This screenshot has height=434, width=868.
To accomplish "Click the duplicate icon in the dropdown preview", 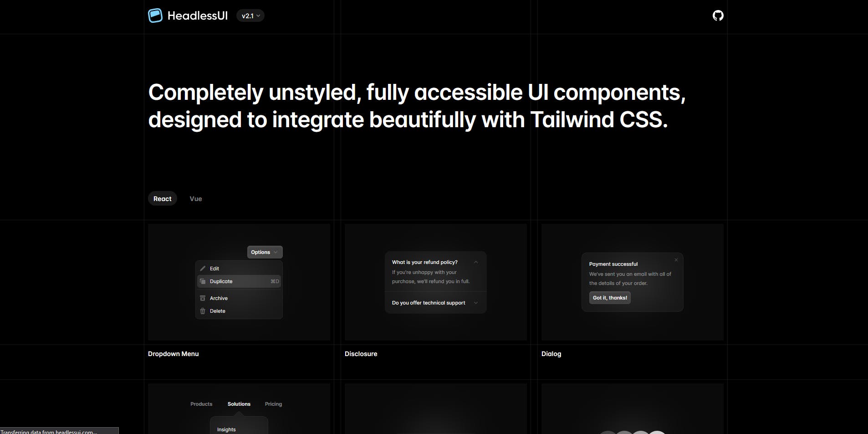I will pos(203,281).
